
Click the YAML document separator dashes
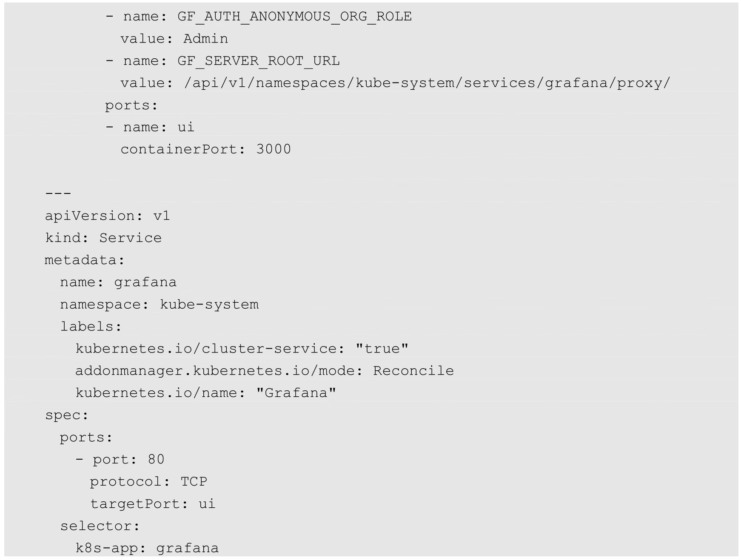[x=58, y=193]
